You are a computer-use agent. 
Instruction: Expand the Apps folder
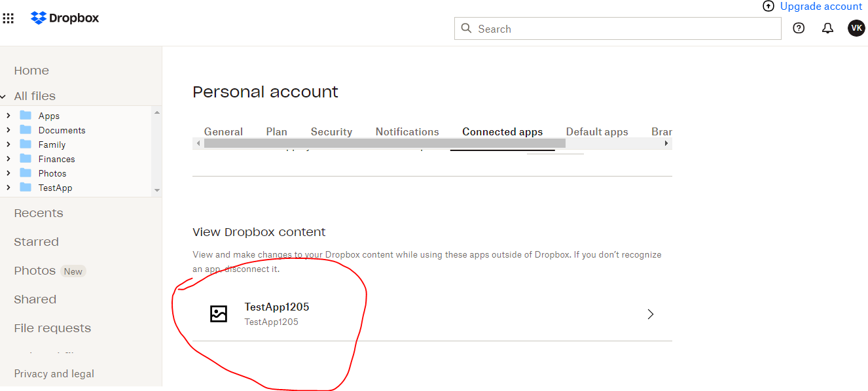point(8,116)
